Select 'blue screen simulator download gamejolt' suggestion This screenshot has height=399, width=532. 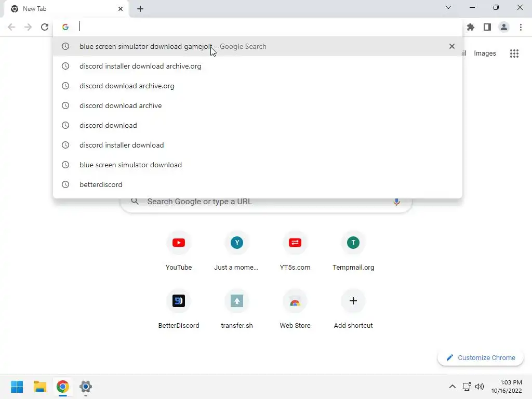(258, 46)
